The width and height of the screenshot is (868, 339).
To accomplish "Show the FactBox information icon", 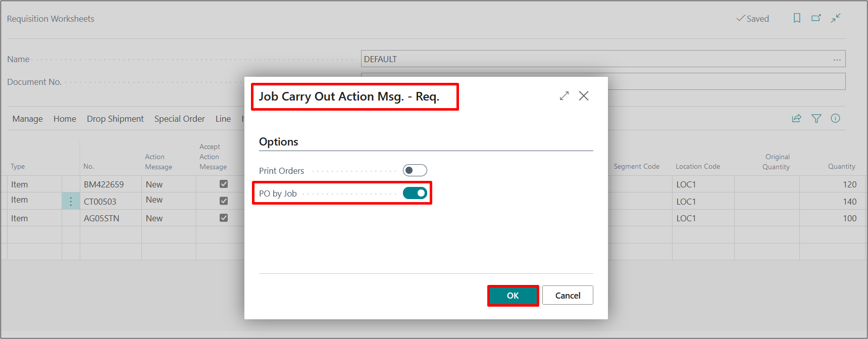I will click(x=835, y=118).
